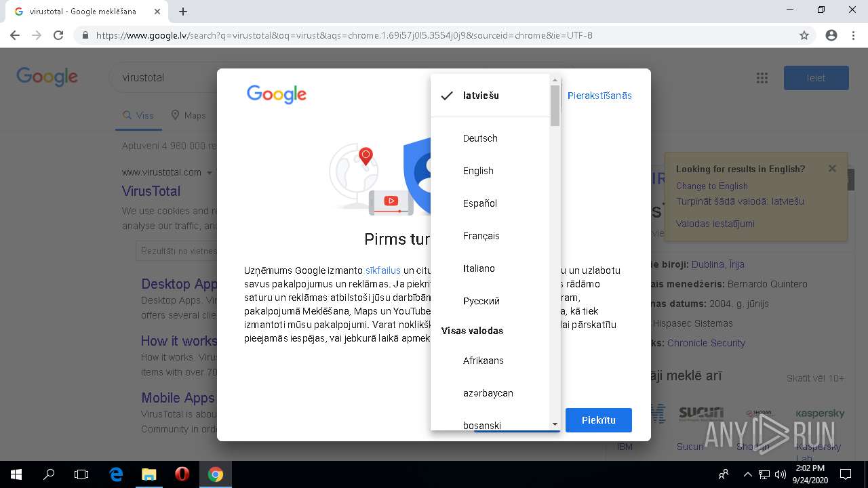The height and width of the screenshot is (488, 868).
Task: Pick Italiano from language list
Action: click(x=490, y=268)
